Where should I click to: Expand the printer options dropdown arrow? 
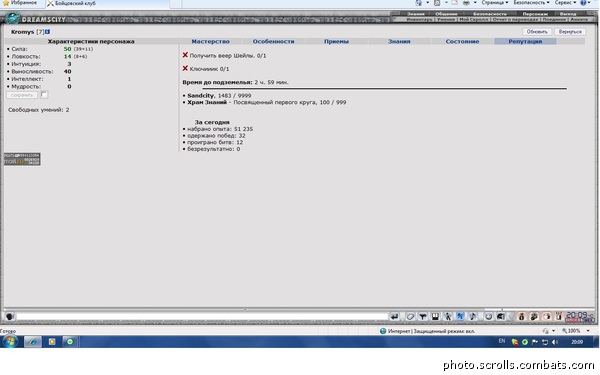[475, 3]
